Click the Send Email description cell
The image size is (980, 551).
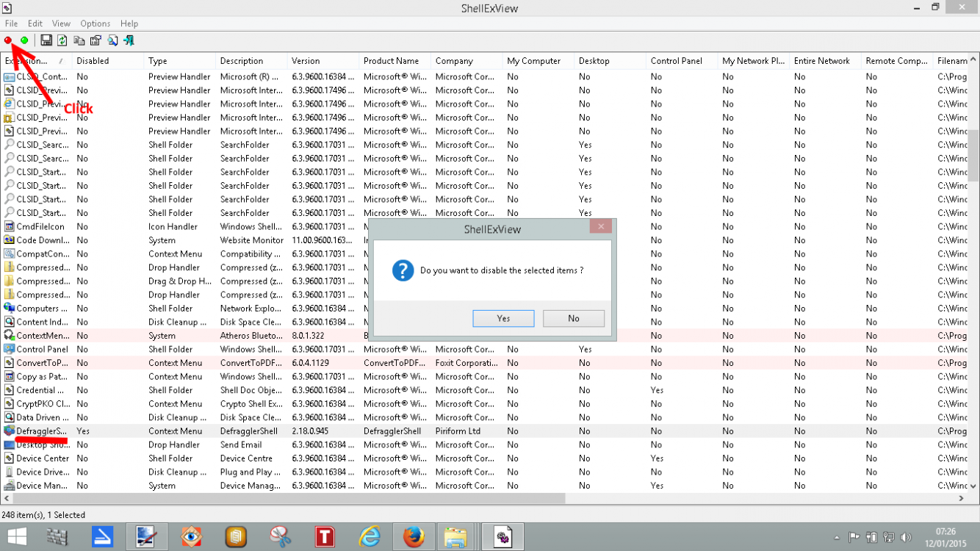(x=241, y=444)
